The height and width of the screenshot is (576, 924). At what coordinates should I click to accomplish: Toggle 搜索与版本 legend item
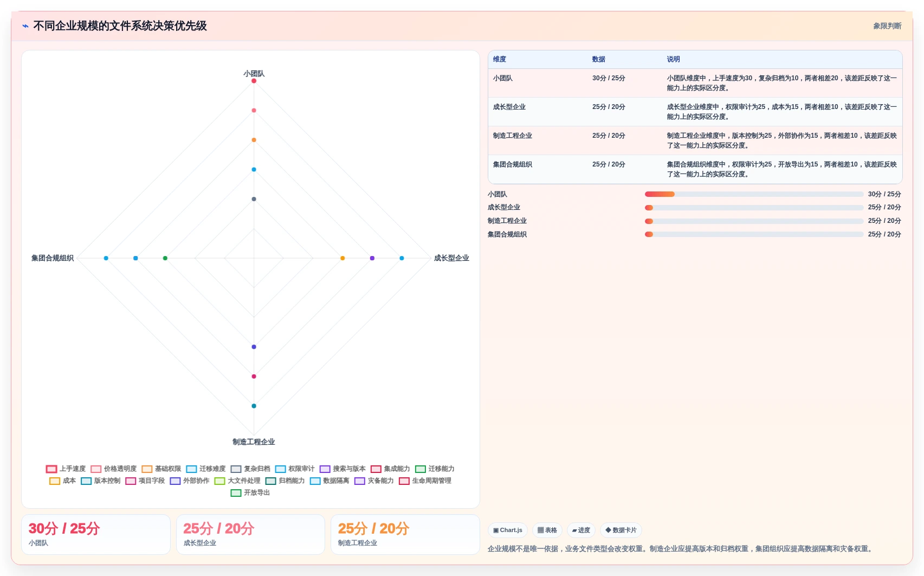tap(343, 469)
